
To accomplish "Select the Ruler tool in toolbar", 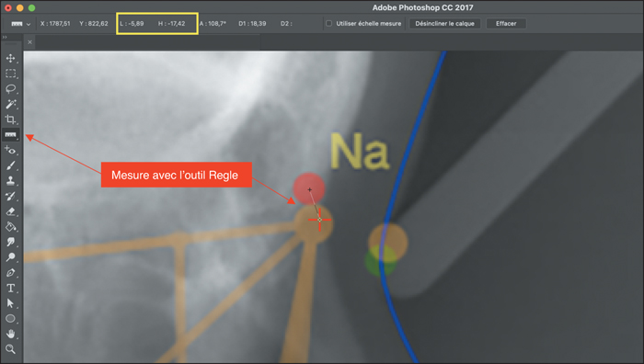I will 11,134.
